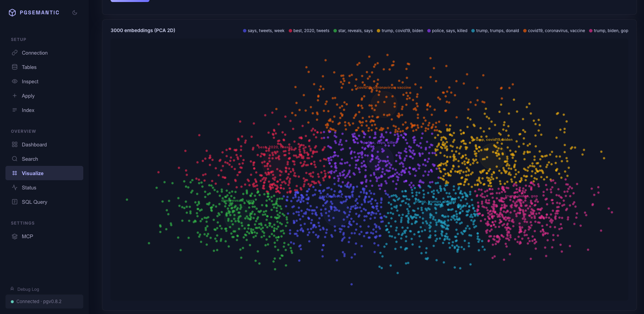Viewport: 644px width, 314px height.
Task: Click purple cluster label police, says, killed
Action: [380, 142]
